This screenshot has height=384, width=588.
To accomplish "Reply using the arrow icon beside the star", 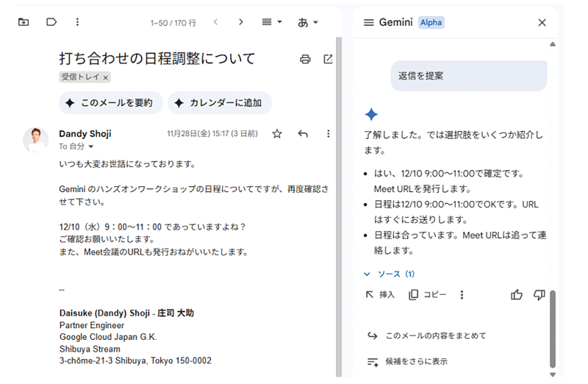I will [303, 134].
